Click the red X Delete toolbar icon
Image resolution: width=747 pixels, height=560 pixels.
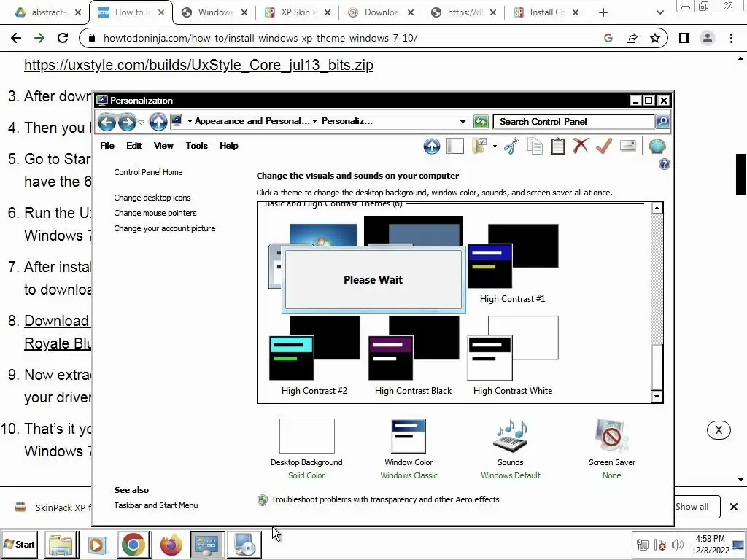click(581, 146)
